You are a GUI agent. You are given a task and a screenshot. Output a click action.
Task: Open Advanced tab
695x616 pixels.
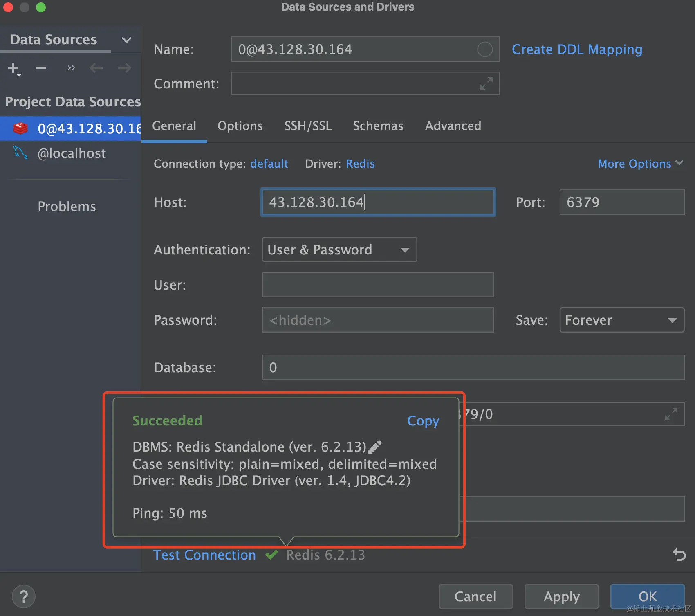453,126
